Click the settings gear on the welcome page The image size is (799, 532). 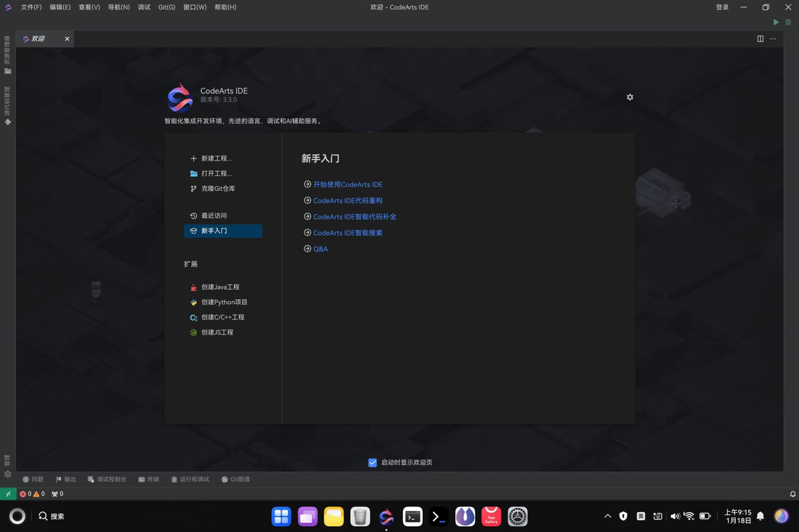(630, 97)
